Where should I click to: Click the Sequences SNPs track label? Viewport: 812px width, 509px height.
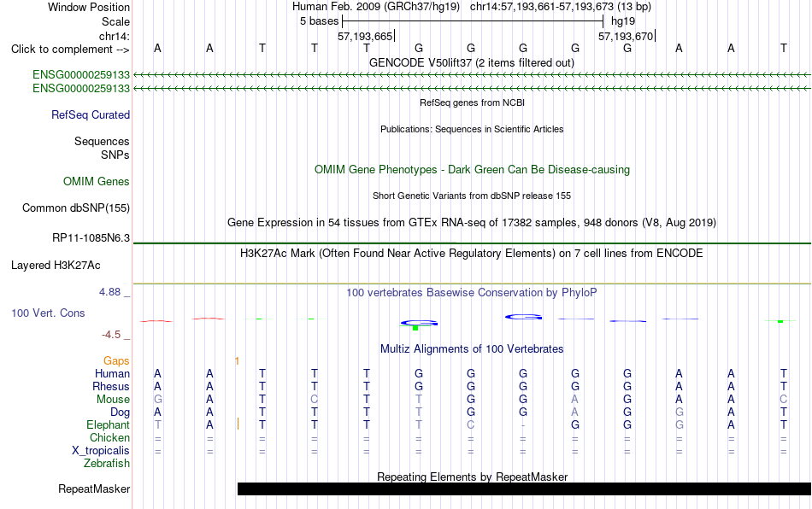pyautogui.click(x=102, y=148)
